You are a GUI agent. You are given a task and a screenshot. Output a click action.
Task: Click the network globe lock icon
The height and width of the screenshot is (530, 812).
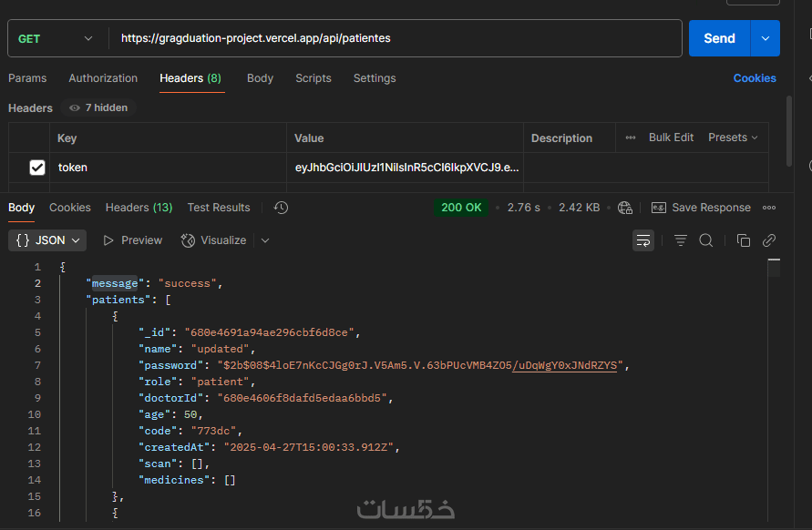coord(624,208)
